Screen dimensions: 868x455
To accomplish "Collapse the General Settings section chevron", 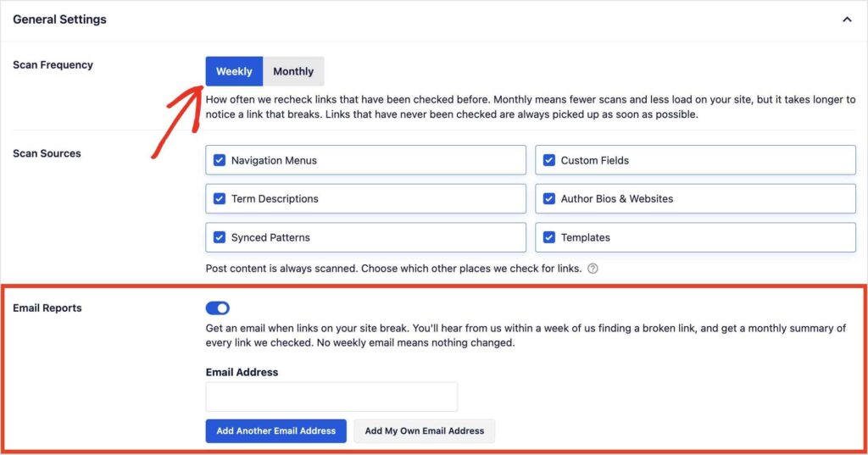I will click(847, 19).
